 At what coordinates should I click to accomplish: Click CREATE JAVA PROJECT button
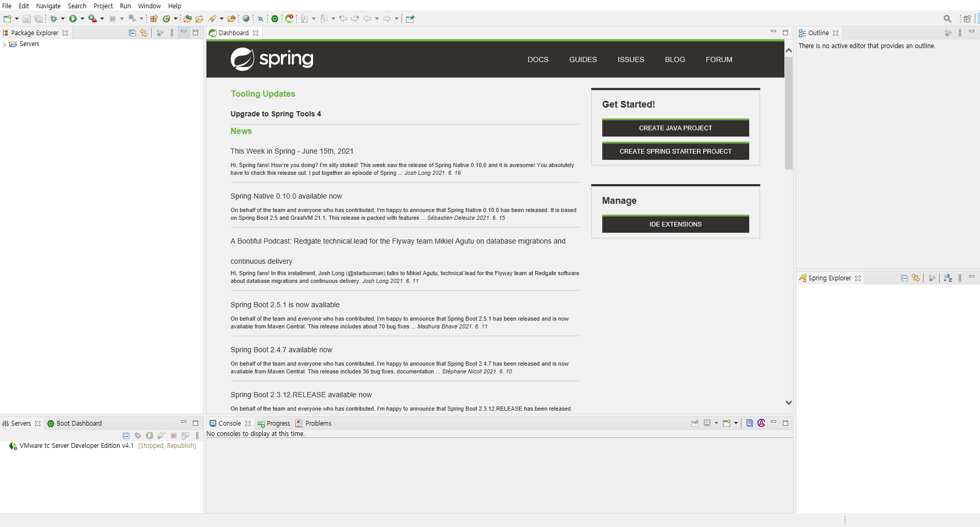click(675, 128)
